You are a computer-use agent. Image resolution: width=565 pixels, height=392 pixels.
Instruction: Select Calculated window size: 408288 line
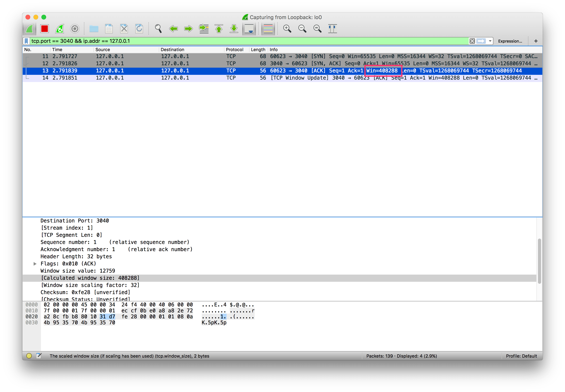[279, 278]
